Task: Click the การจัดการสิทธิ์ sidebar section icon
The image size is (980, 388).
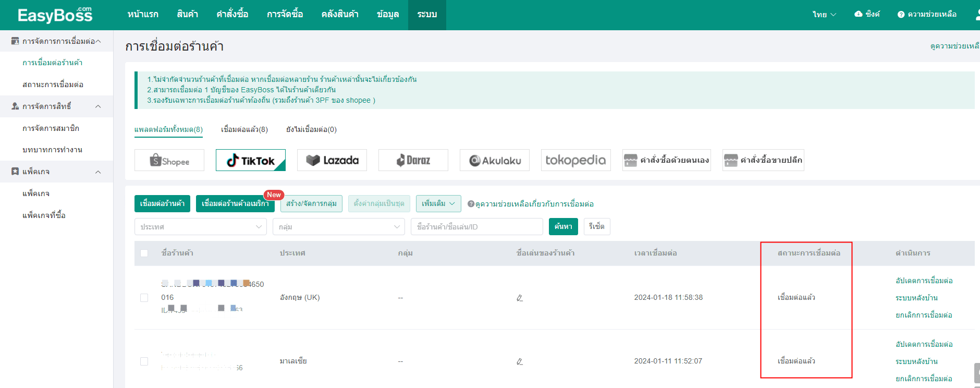Action: tap(15, 106)
